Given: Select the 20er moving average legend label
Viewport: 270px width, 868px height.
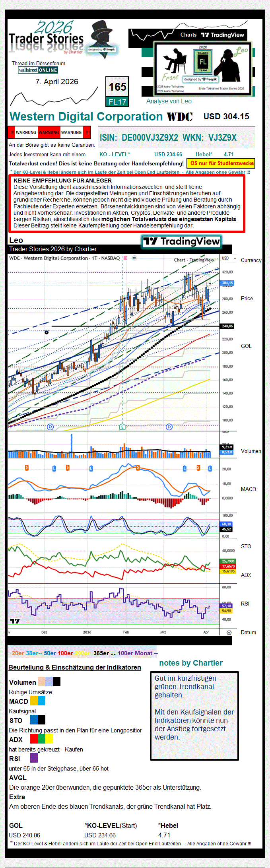Looking at the screenshot, I should click(x=18, y=653).
